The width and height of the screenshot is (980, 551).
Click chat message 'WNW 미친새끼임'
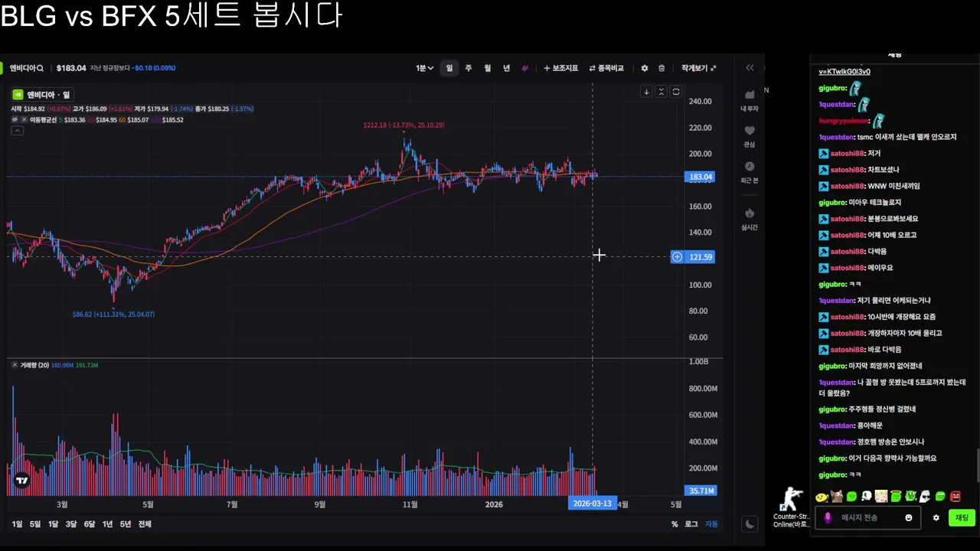tap(893, 186)
